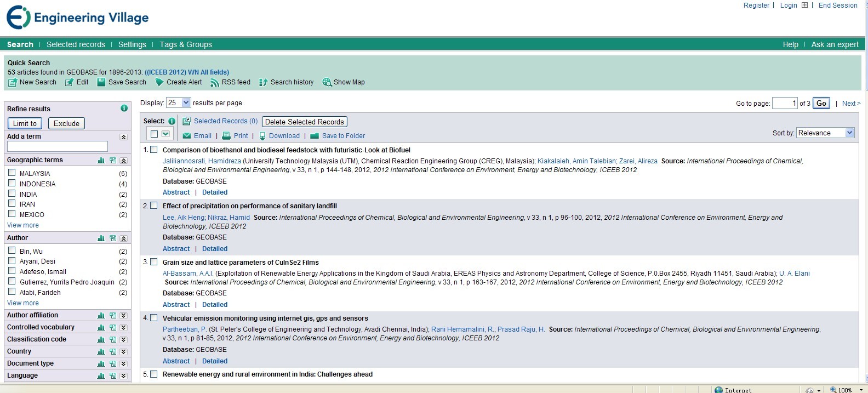The width and height of the screenshot is (868, 393).
Task: Open Tags & Groups
Action: click(x=186, y=44)
